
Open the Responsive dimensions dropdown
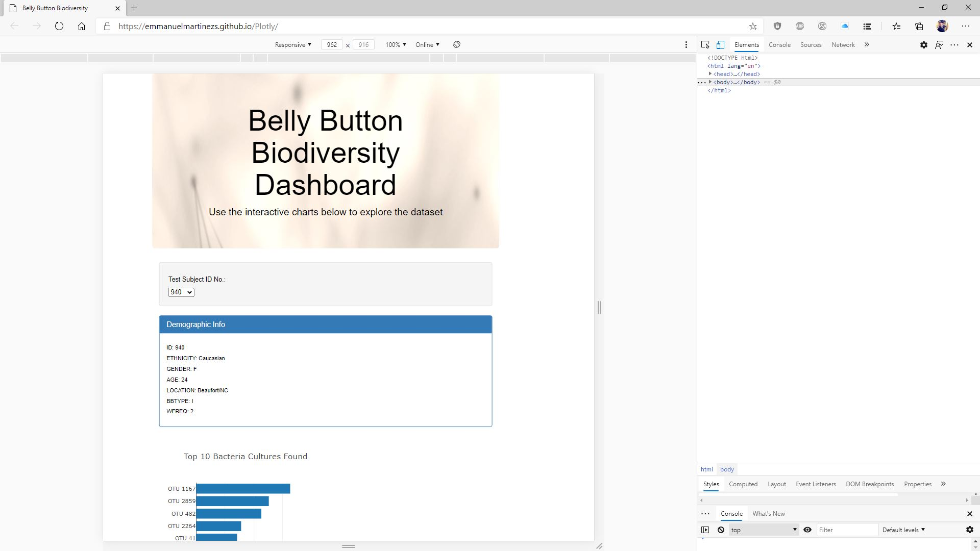pos(292,44)
